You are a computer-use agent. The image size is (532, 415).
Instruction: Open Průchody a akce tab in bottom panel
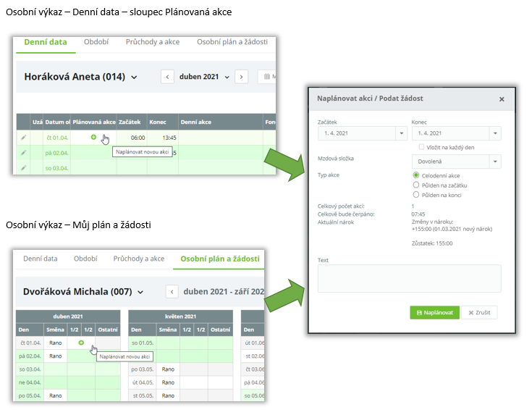pos(138,259)
